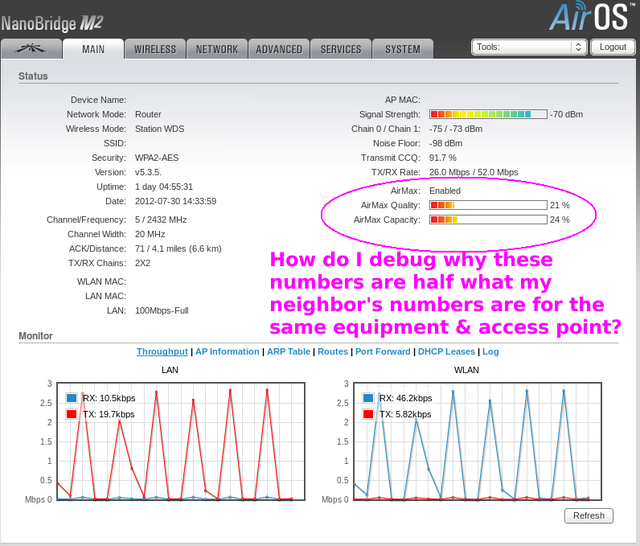
Task: Open the SERVICES tab
Action: (x=341, y=49)
